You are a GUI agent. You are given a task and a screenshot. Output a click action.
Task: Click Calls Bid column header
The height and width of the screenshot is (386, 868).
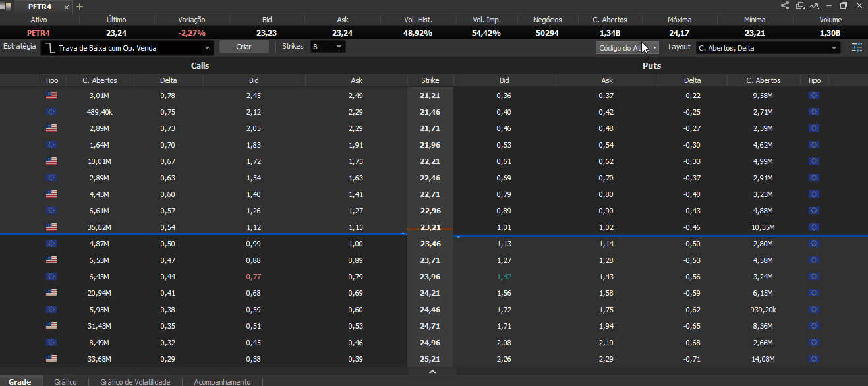coord(254,80)
